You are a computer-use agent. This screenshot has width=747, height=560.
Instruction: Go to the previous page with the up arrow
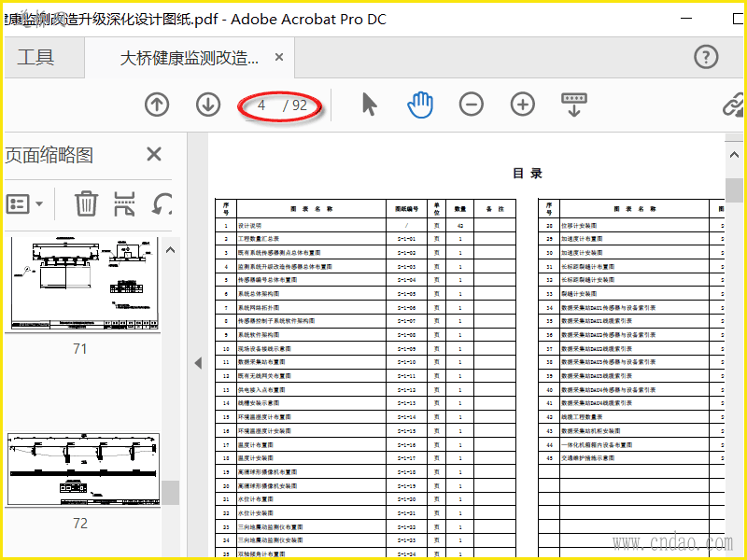tap(157, 105)
